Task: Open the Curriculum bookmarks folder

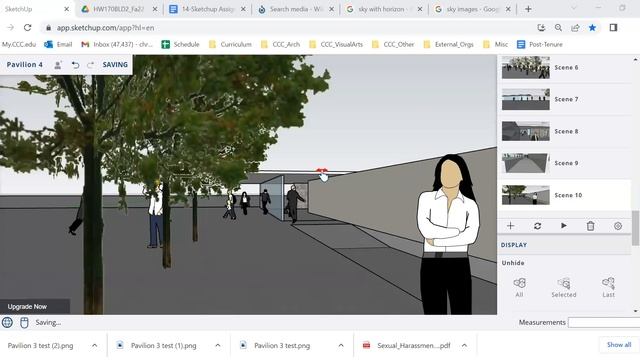Action: [230, 44]
